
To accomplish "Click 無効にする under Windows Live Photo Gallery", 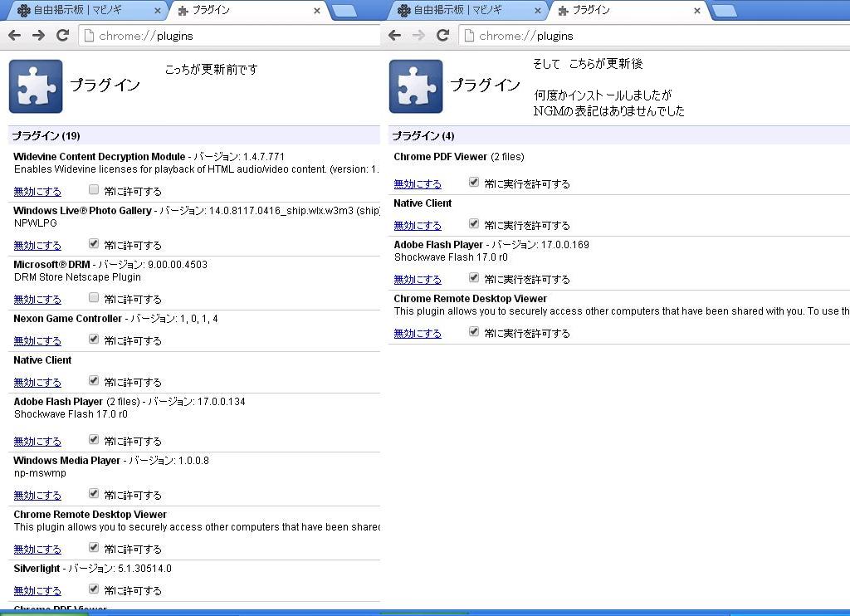I will coord(37,246).
